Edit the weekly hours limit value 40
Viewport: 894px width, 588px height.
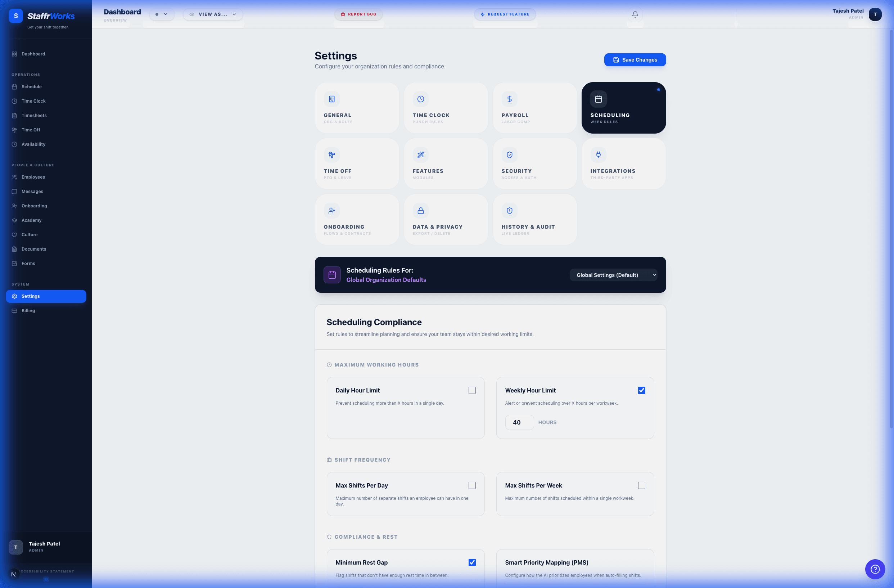pos(519,422)
